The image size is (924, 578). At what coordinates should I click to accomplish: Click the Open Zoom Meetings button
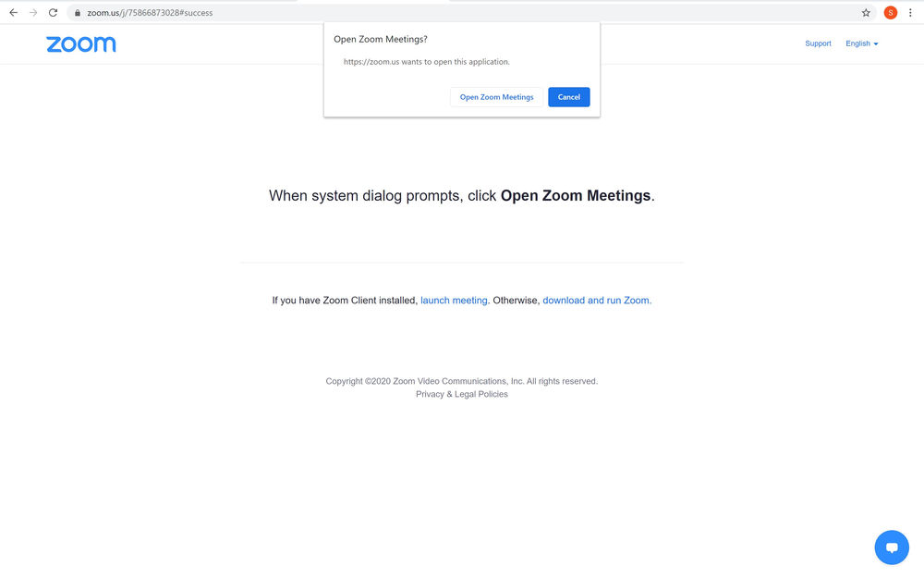pyautogui.click(x=496, y=96)
